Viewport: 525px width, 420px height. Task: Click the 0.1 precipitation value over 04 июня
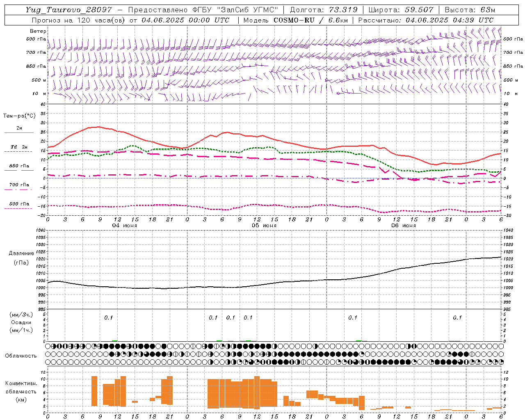click(x=109, y=317)
